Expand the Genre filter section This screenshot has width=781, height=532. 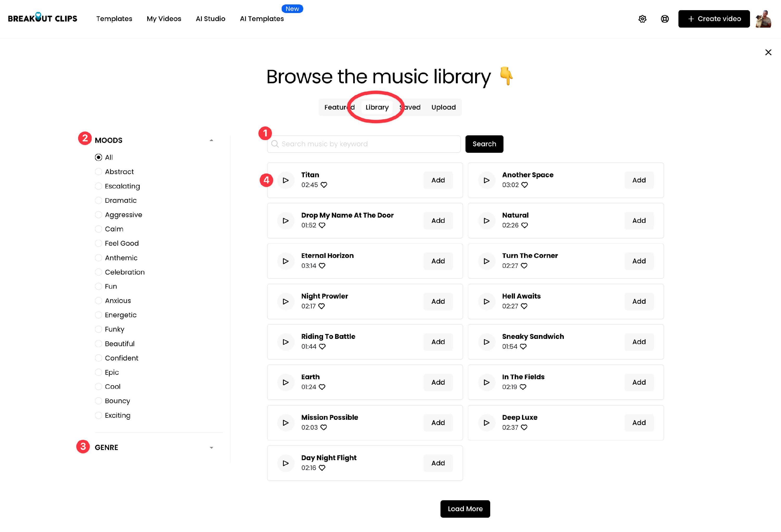tap(211, 447)
